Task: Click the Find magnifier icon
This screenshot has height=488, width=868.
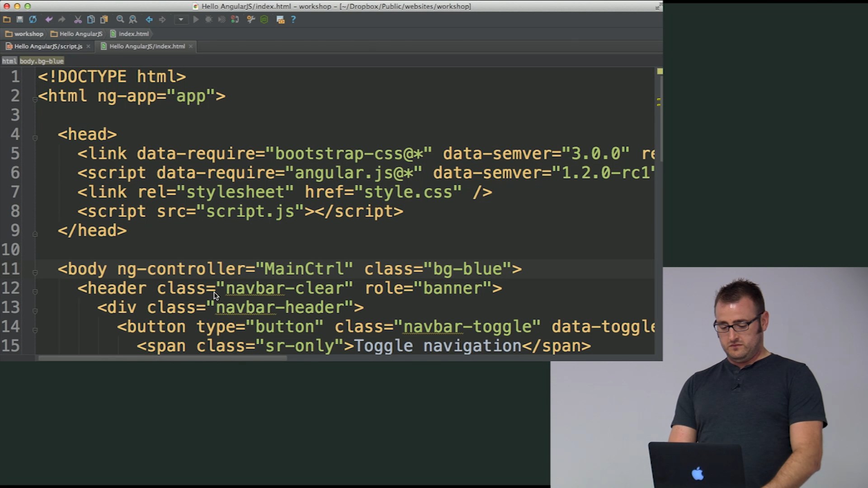Action: [120, 19]
